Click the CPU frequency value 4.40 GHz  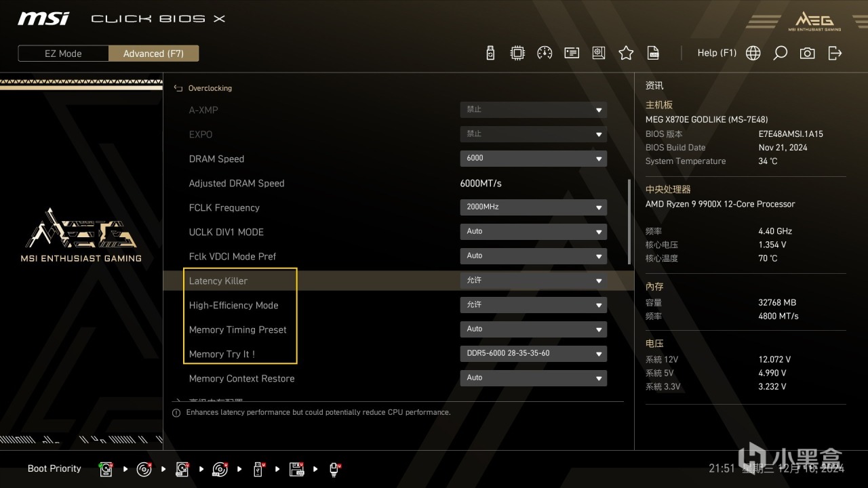(x=775, y=231)
